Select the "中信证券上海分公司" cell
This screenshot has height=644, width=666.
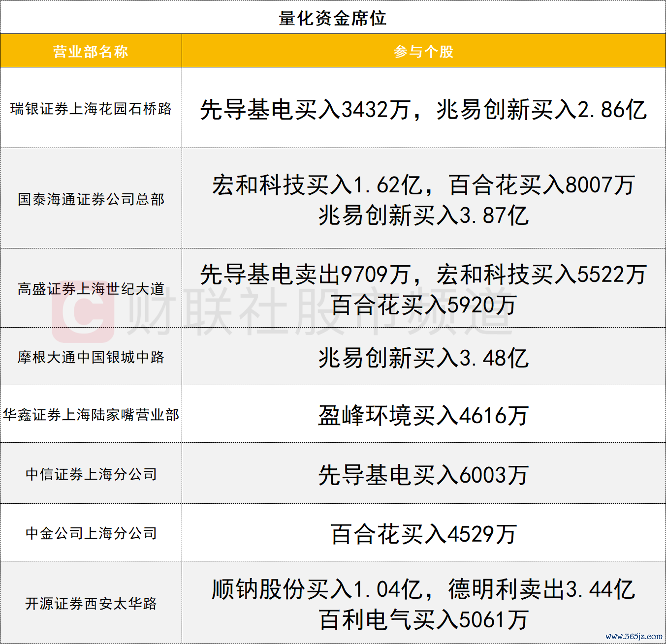[91, 474]
